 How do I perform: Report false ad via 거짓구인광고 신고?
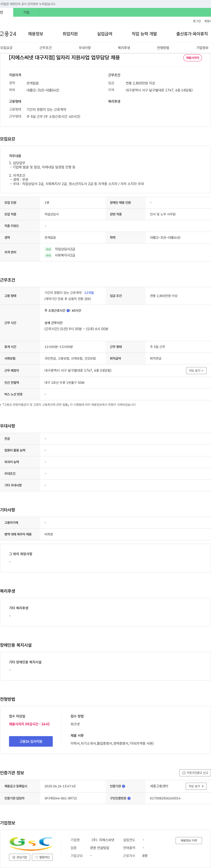click(x=195, y=773)
